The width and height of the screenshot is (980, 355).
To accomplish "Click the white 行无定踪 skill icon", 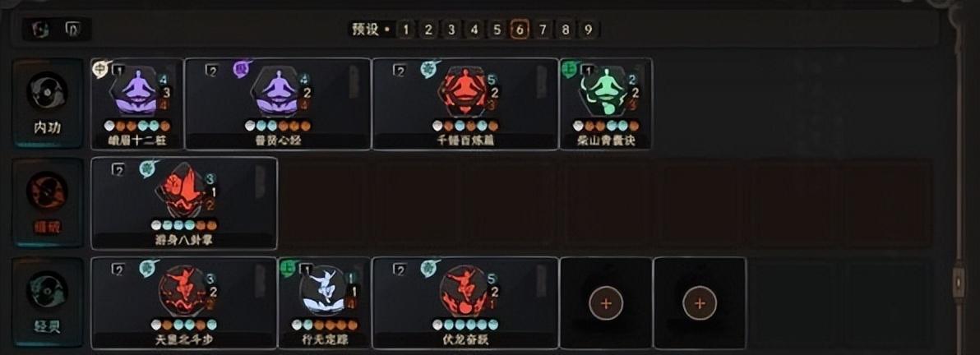I will coord(323,290).
